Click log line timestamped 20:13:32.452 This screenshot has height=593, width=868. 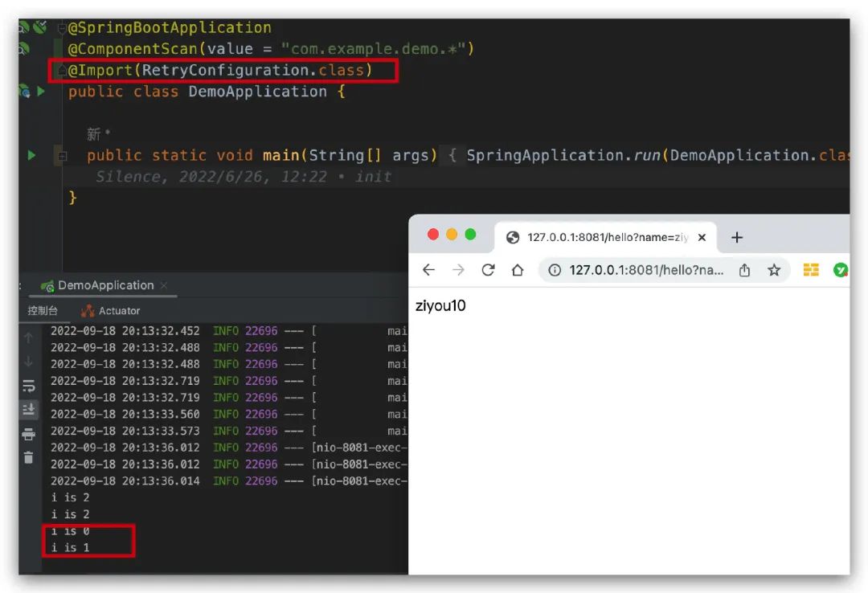(228, 331)
